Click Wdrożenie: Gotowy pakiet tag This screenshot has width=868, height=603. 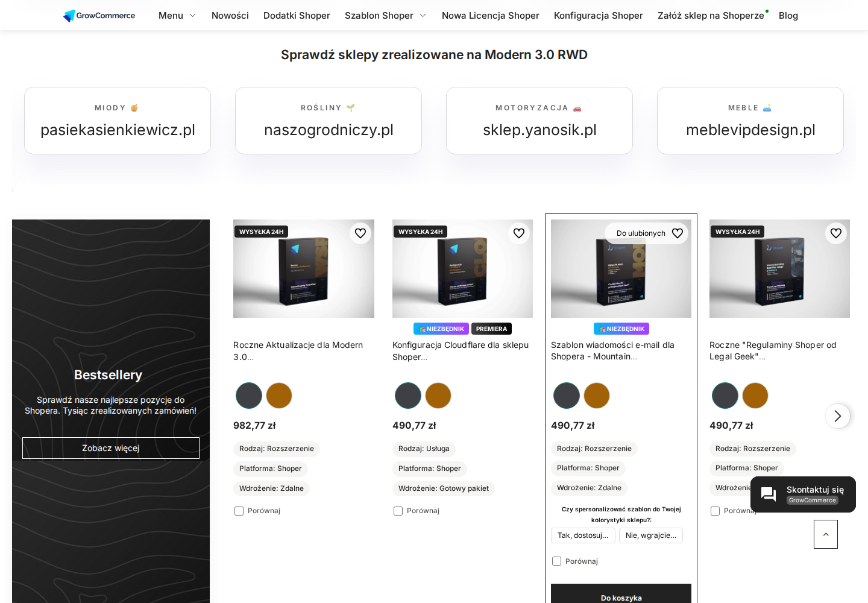point(444,488)
